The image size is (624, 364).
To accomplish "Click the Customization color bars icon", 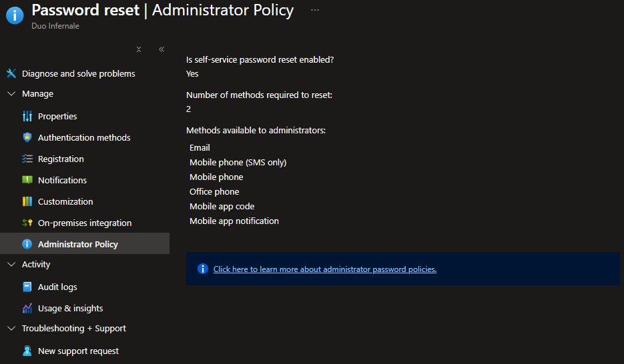I will pyautogui.click(x=27, y=201).
